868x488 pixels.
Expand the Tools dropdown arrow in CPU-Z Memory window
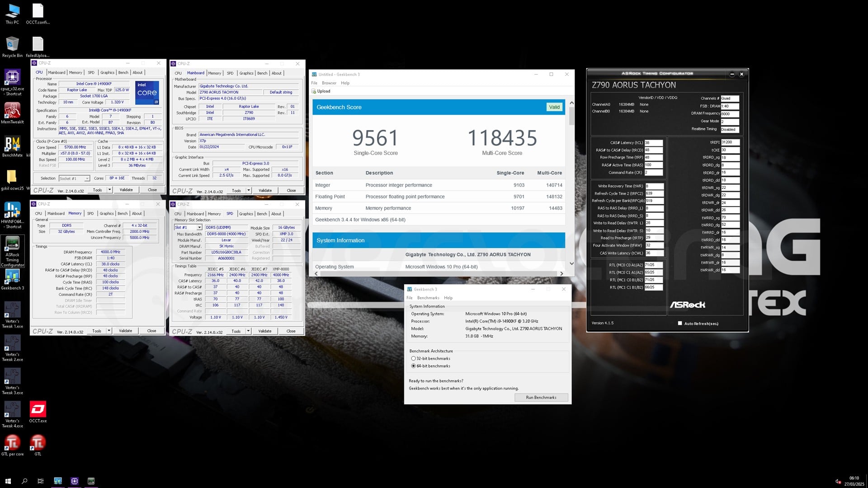pyautogui.click(x=109, y=331)
